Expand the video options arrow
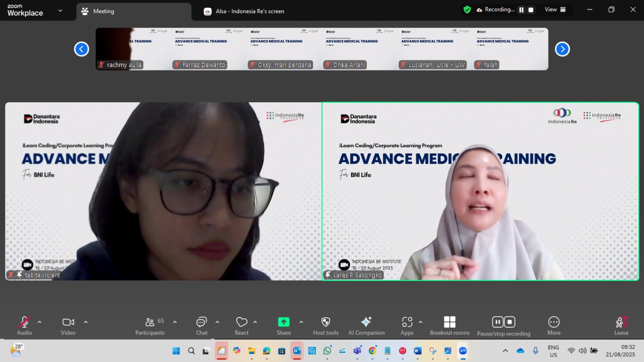The width and height of the screenshot is (644, 362). [x=86, y=322]
